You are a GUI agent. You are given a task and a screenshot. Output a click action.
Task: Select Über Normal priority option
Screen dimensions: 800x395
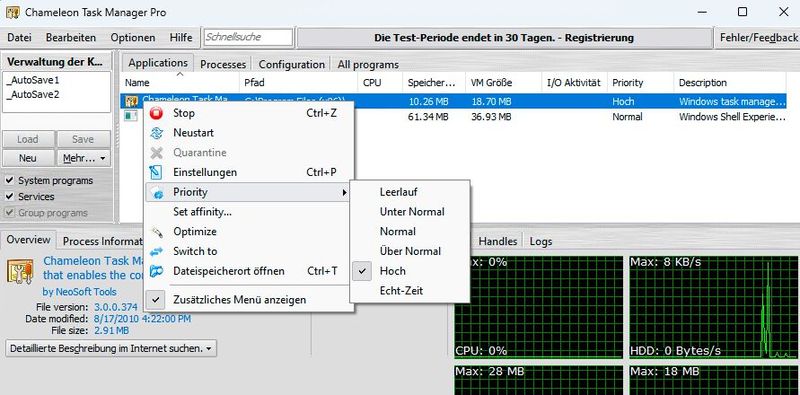point(410,252)
